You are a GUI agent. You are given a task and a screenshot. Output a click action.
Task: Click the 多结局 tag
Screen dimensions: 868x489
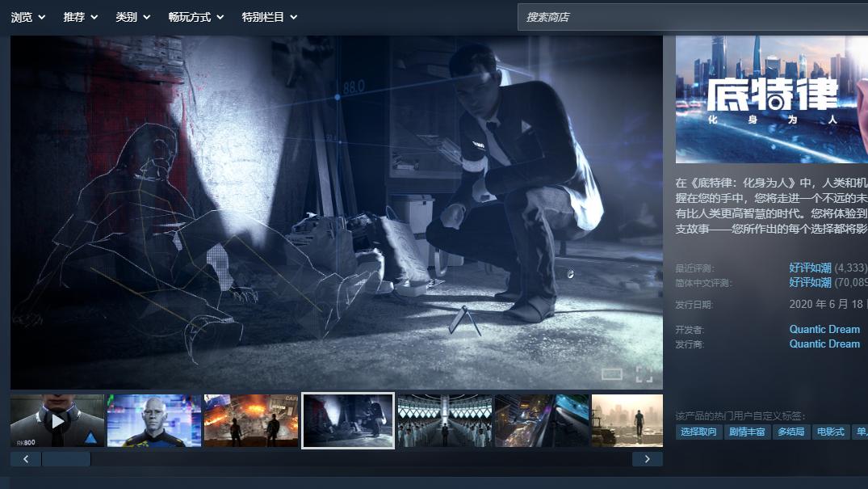[790, 432]
